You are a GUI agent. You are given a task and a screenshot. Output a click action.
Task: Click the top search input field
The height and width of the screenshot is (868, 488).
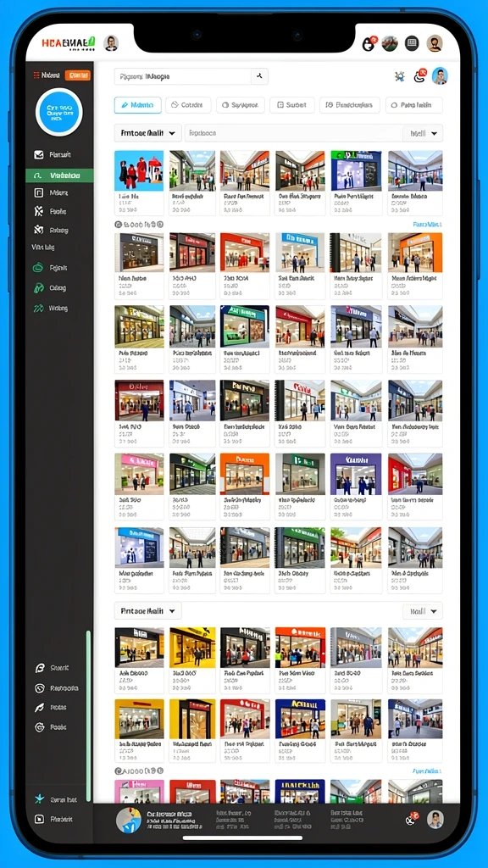point(183,76)
